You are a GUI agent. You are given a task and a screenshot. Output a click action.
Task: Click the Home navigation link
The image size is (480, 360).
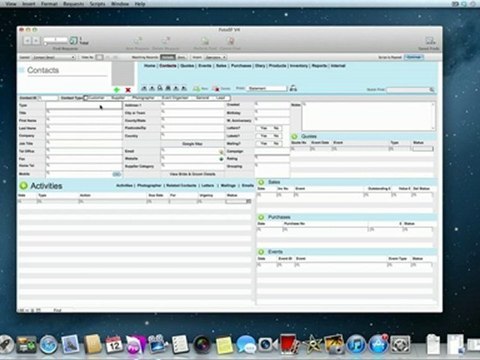coord(150,66)
